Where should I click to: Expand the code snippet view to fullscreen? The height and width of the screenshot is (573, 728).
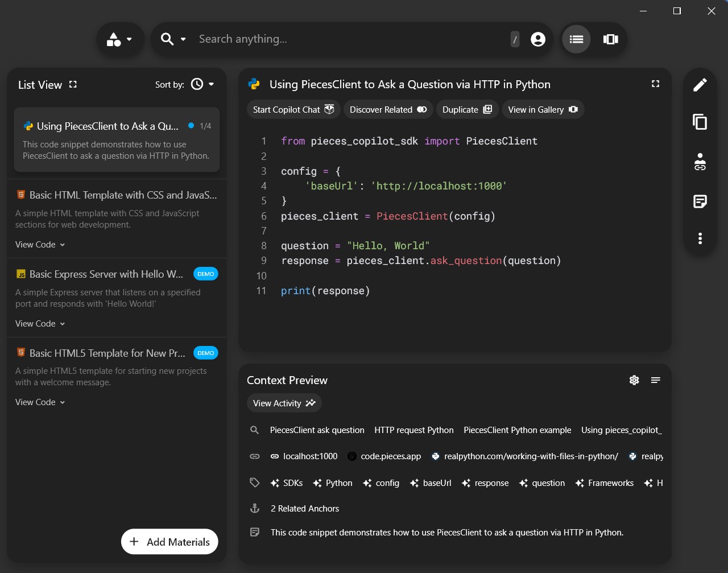tap(655, 84)
